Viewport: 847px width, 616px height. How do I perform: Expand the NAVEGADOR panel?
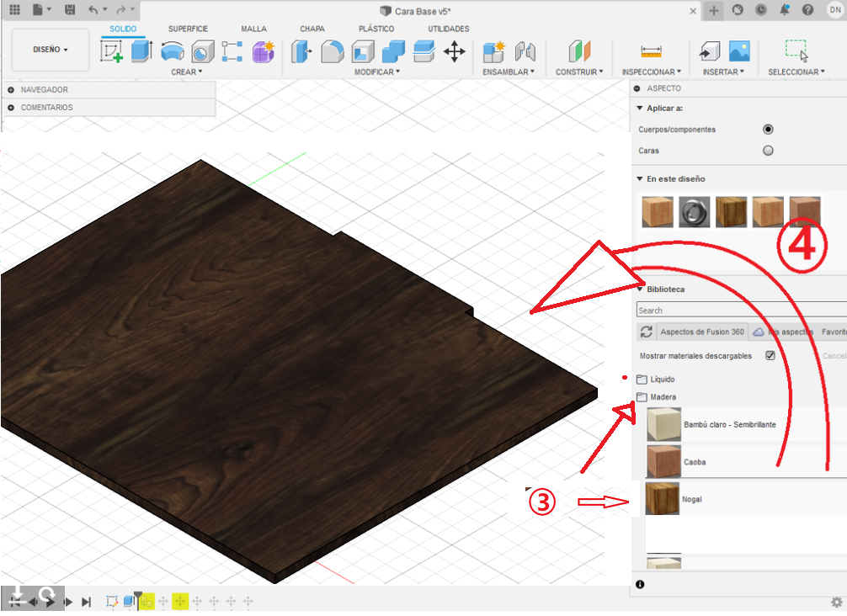(x=11, y=89)
